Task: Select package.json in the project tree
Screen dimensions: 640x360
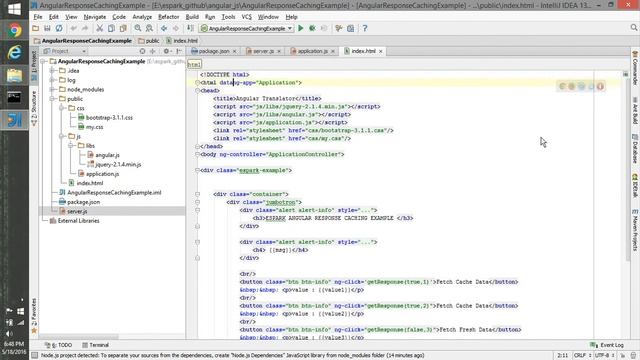Action: click(83, 202)
